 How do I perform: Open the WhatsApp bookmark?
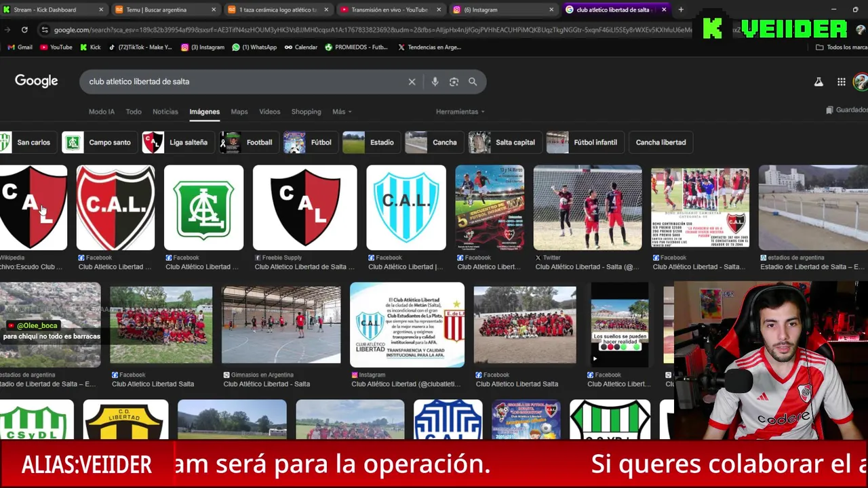(x=254, y=47)
